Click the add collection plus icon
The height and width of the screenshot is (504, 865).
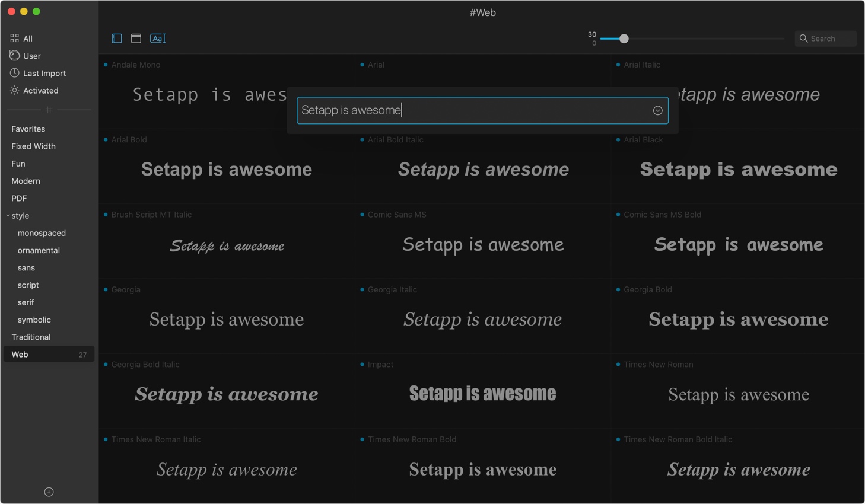pos(49,492)
